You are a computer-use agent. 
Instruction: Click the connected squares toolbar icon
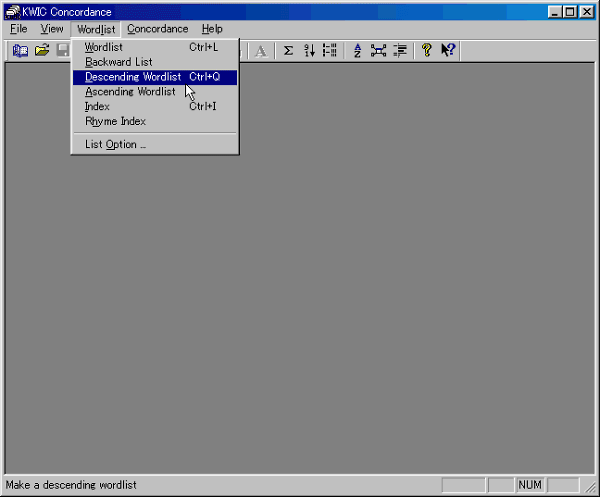coord(378,51)
